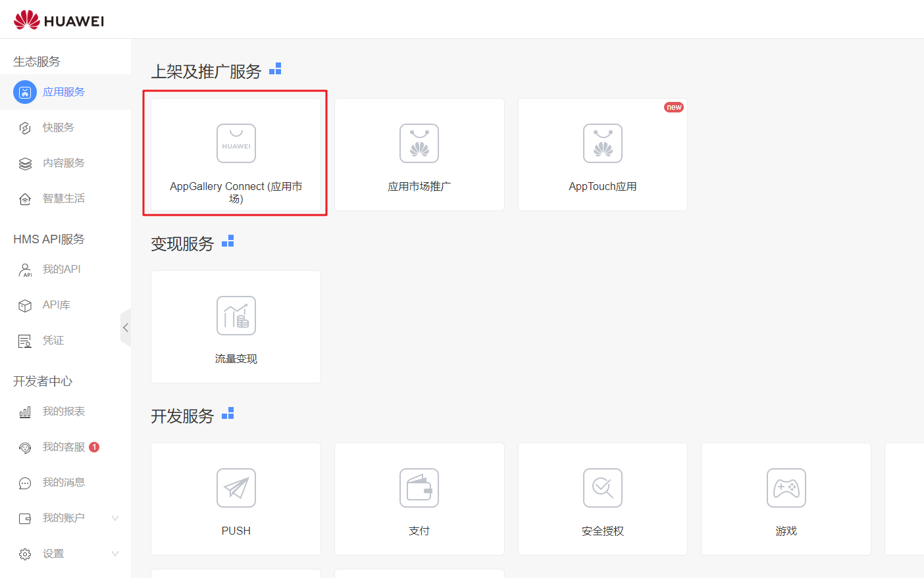
Task: Click the 智慧生活 home icon
Action: (25, 199)
